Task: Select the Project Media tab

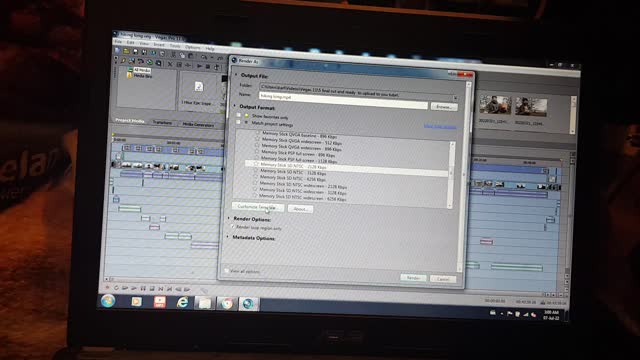Action: point(129,120)
